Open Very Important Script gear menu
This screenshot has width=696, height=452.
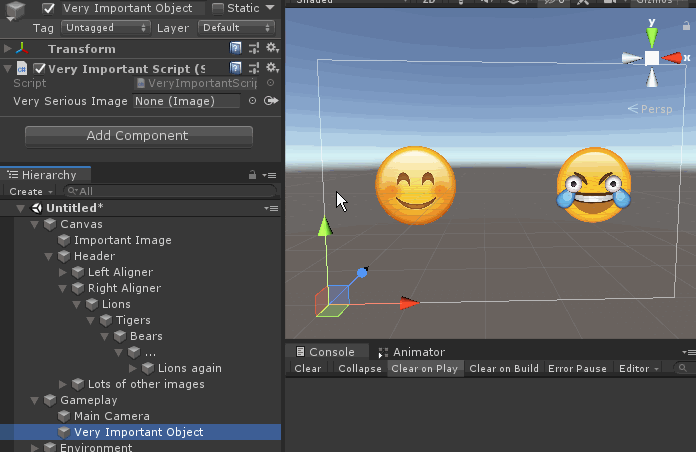(272, 68)
